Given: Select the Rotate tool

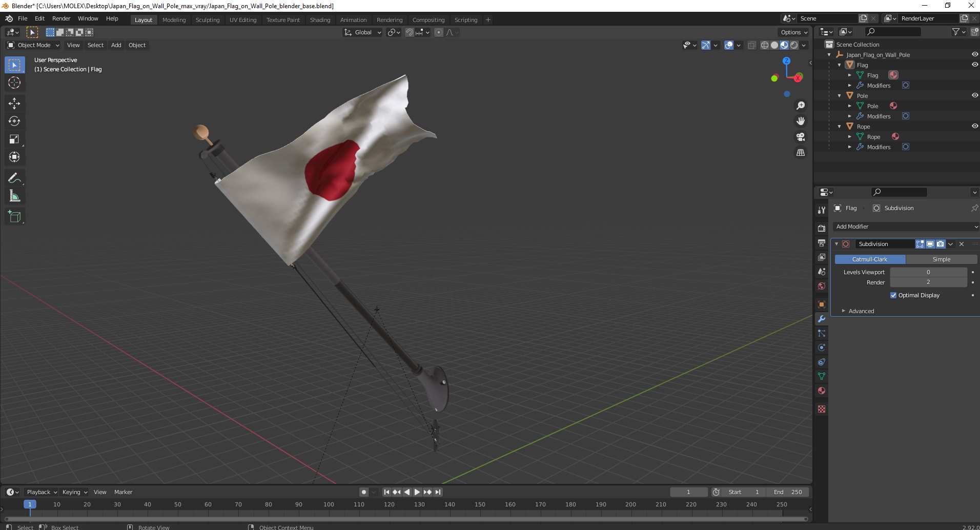Looking at the screenshot, I should pyautogui.click(x=14, y=121).
